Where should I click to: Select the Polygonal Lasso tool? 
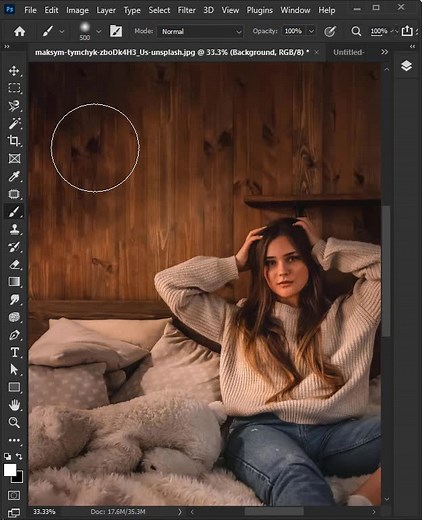14,106
